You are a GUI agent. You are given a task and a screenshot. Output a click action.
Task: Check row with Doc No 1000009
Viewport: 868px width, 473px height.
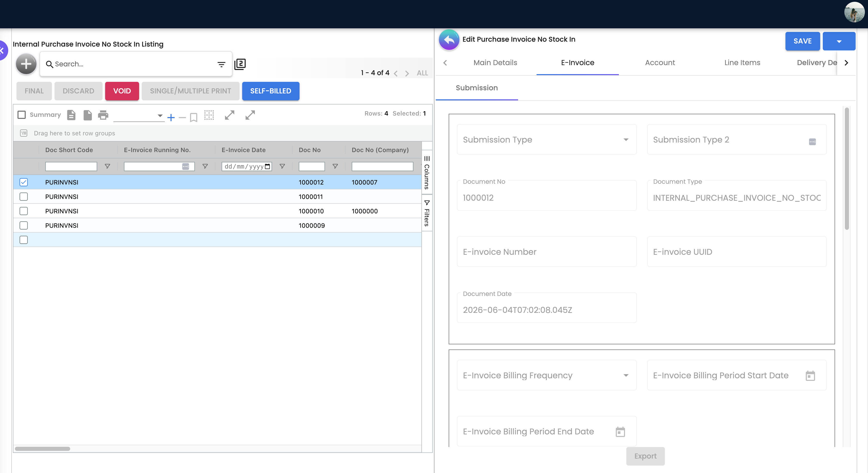[24, 225]
